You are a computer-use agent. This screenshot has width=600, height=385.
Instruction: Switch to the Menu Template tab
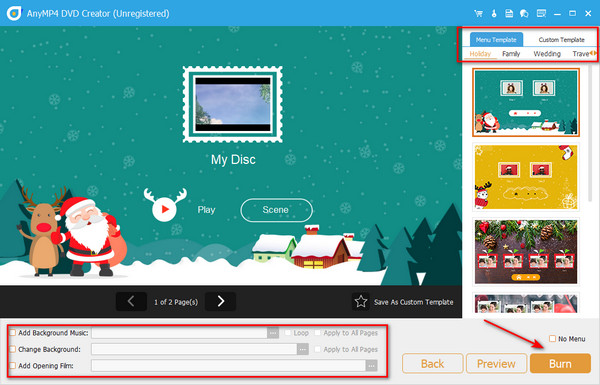(496, 39)
